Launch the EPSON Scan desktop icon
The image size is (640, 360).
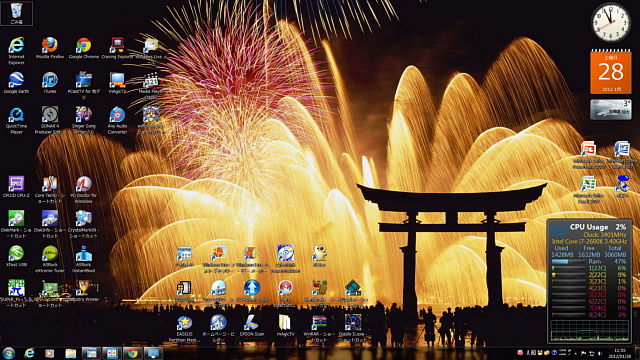[x=252, y=325]
